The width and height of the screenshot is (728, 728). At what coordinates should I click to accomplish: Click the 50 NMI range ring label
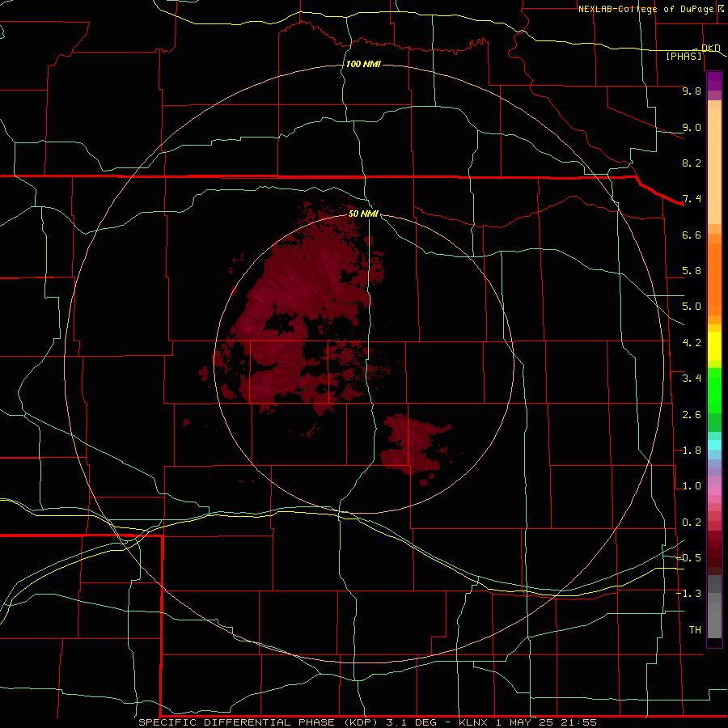pos(363,214)
